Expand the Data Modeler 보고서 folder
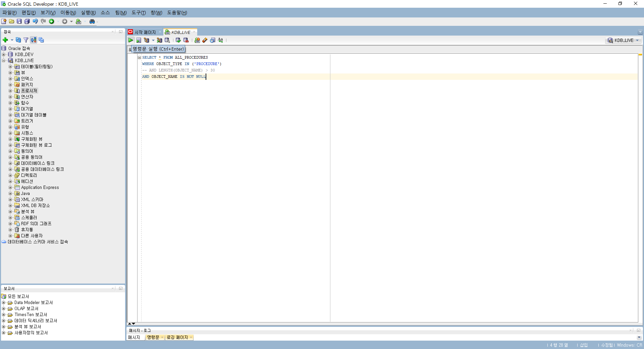This screenshot has height=349, width=644. click(4, 302)
